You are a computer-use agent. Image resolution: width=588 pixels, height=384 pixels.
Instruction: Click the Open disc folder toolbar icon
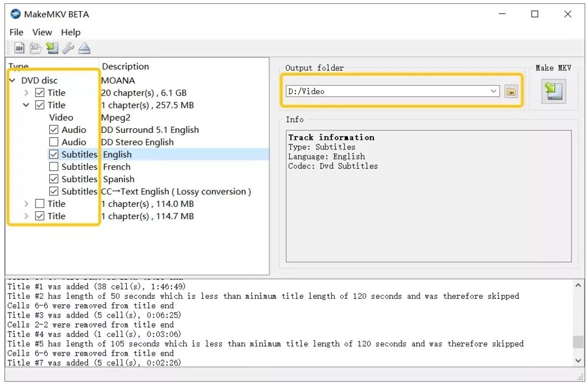pyautogui.click(x=35, y=49)
